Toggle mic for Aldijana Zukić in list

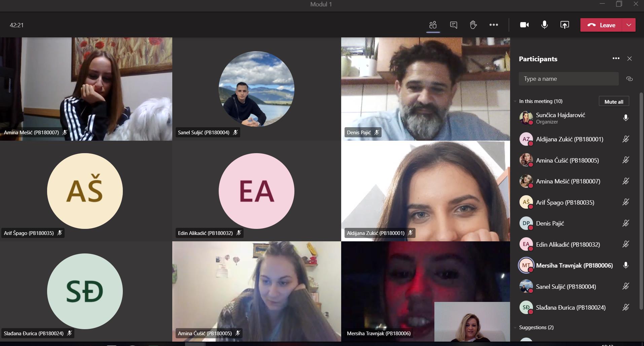click(625, 139)
